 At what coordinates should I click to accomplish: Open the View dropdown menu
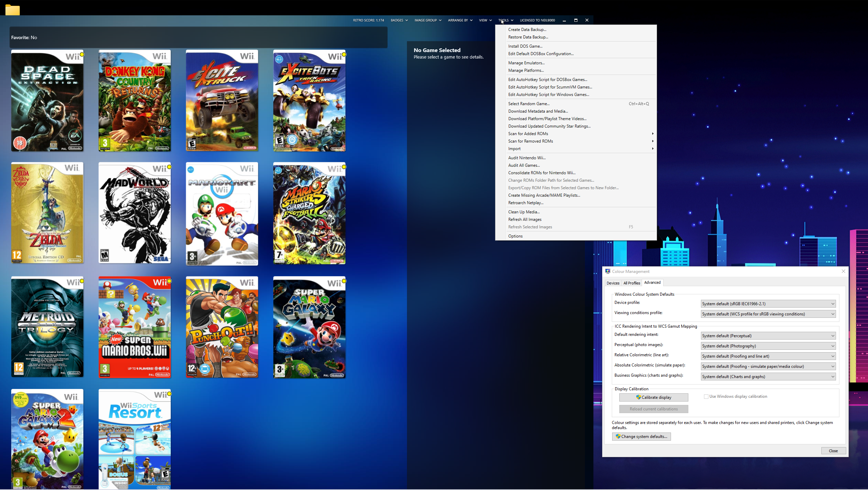coord(485,20)
